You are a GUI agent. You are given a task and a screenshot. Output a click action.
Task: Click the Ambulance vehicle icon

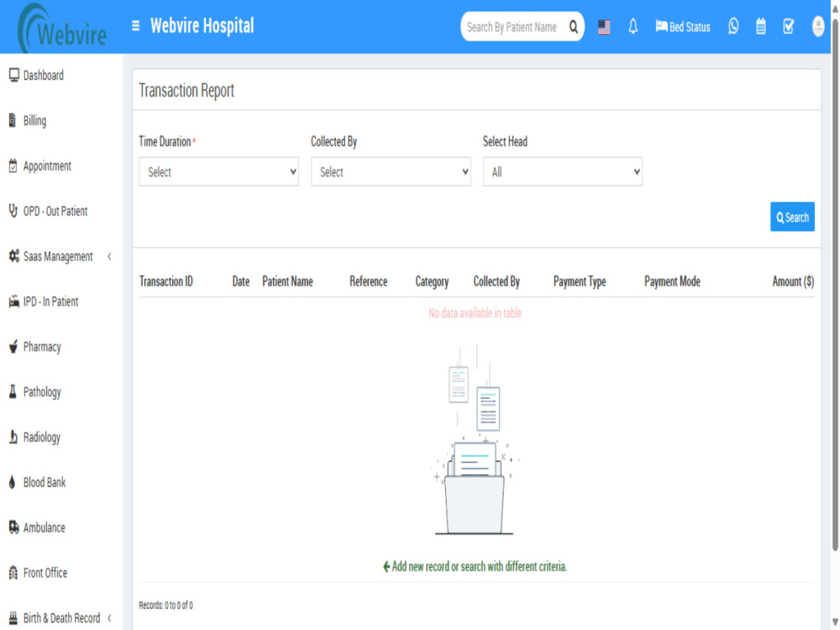(x=14, y=528)
